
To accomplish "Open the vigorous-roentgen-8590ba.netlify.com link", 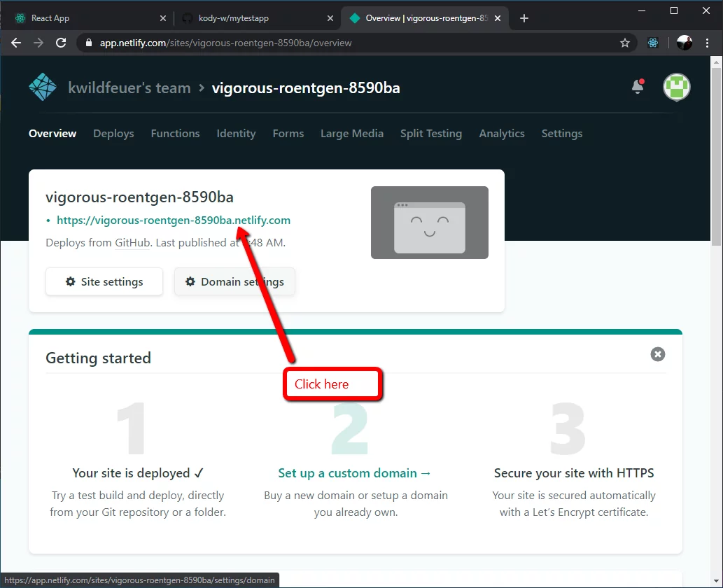I will [174, 220].
